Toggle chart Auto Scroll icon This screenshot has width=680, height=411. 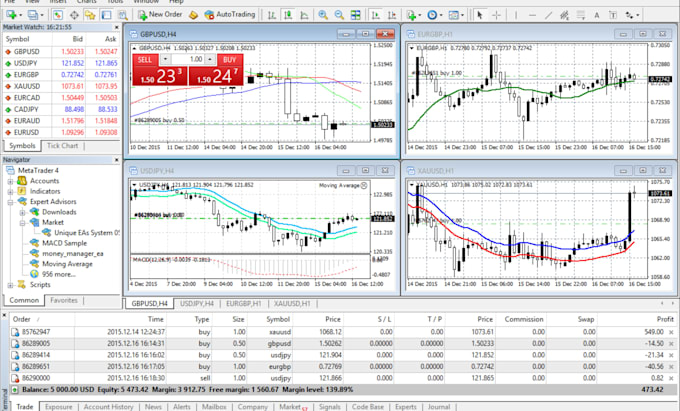click(376, 15)
